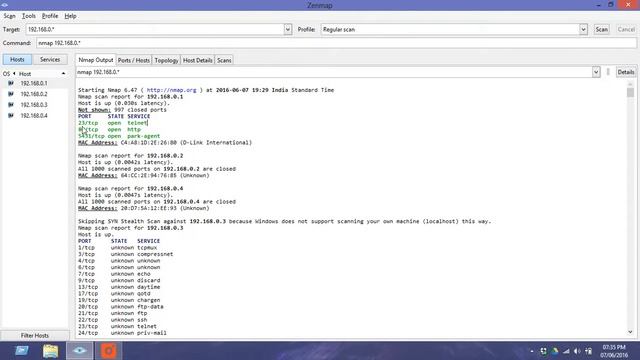
Task: Open the Tools menu
Action: pos(29,16)
